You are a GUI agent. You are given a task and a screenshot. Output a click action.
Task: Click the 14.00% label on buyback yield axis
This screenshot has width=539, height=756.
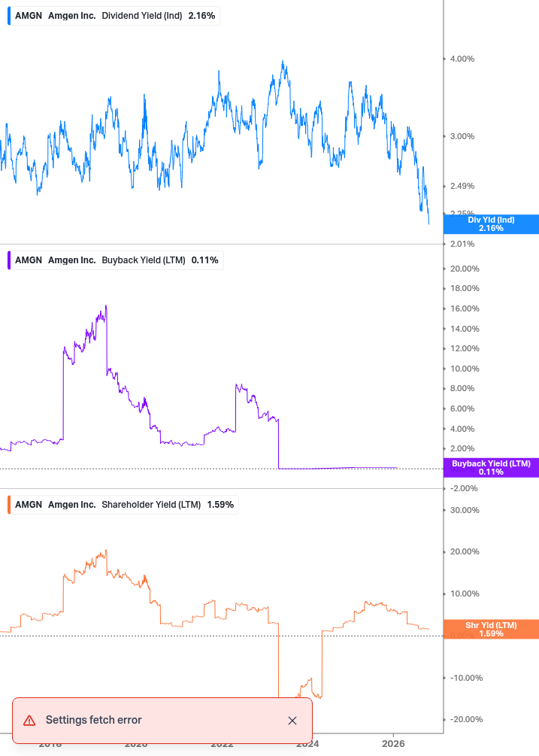(465, 329)
